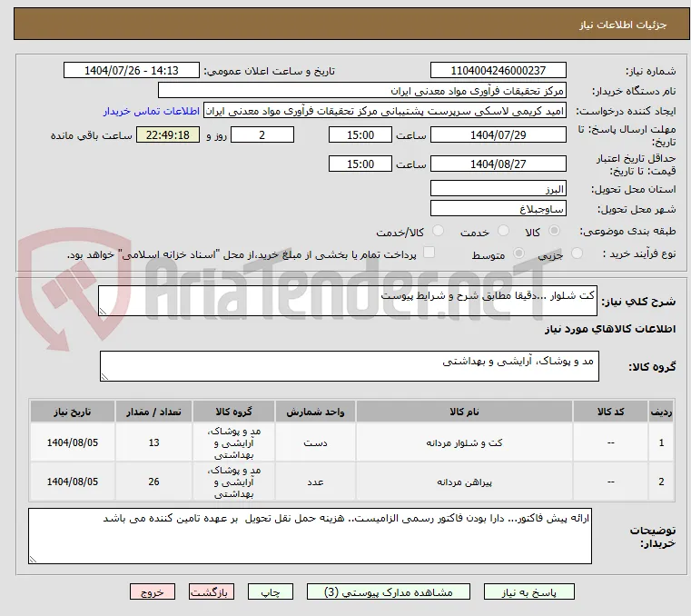
Task: Click the response deadline date 1404/07/29
Action: [498, 135]
